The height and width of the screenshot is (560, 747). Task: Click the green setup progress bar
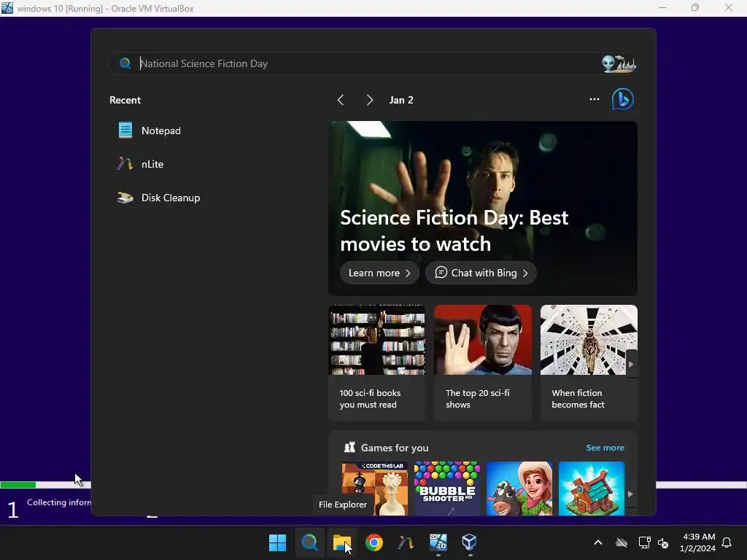point(18,485)
